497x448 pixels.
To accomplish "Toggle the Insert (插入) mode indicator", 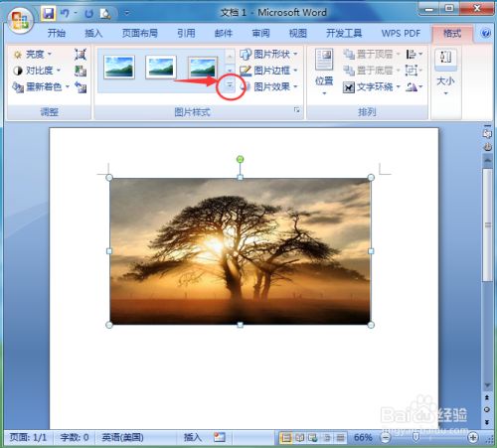I will tap(193, 437).
